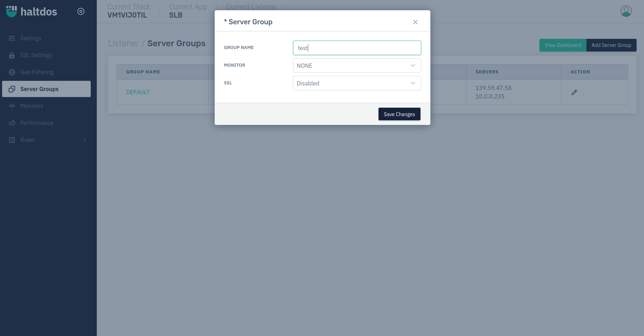Image resolution: width=644 pixels, height=336 pixels.
Task: Open the user profile avatar
Action: tap(626, 11)
